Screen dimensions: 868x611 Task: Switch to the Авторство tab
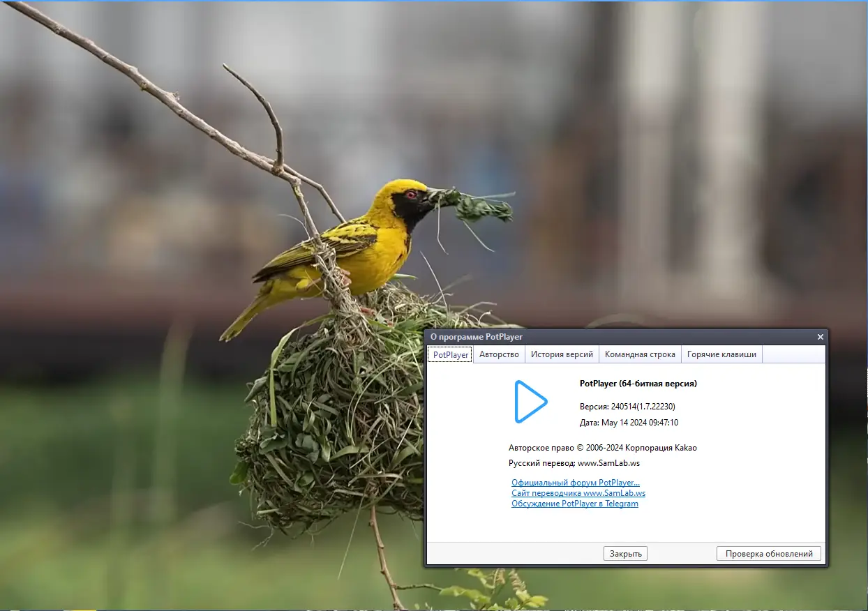pos(499,354)
